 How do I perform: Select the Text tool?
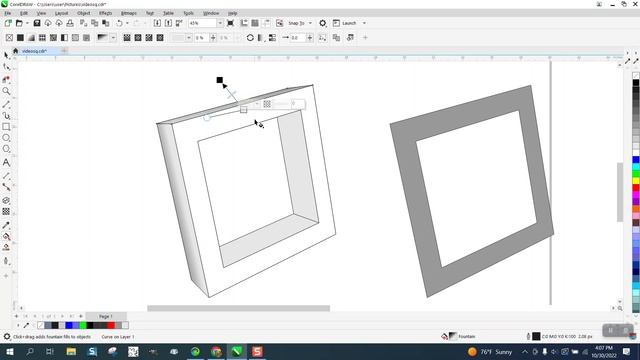6,162
